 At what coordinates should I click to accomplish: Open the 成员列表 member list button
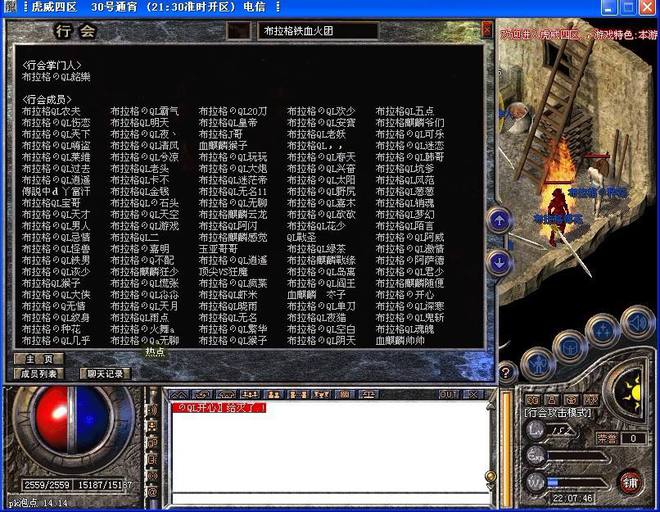click(39, 373)
